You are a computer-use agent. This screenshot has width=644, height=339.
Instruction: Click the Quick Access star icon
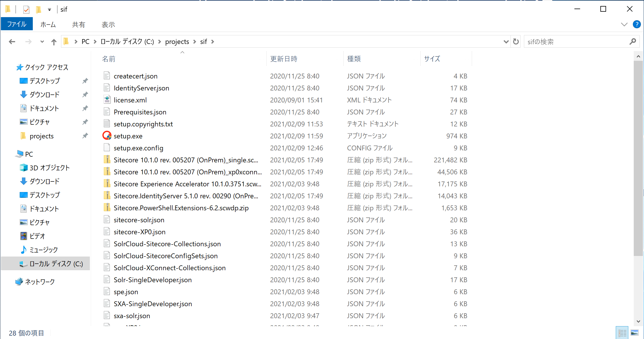pos(19,67)
